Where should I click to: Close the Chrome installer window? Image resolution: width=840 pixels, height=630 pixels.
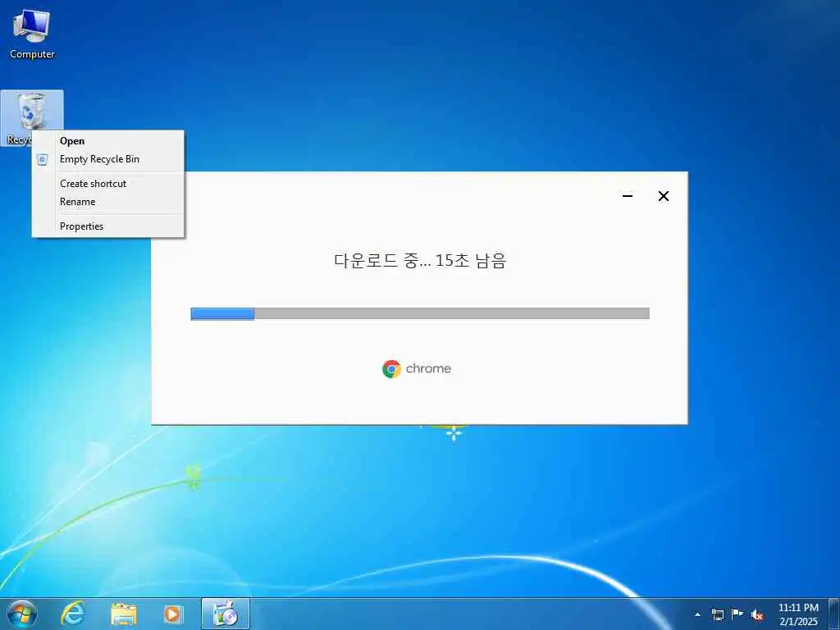coord(663,196)
